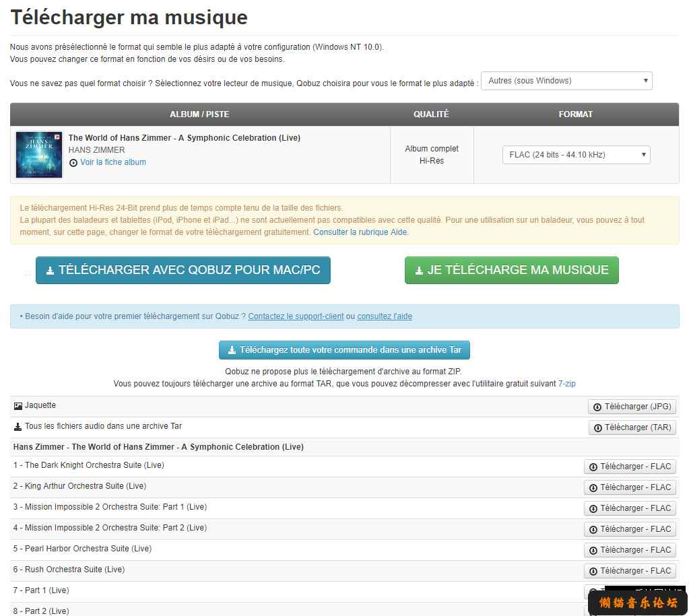
Task: Select track '5 - Pearl Harbor Orchestra Suite (Live)'
Action: (82, 548)
